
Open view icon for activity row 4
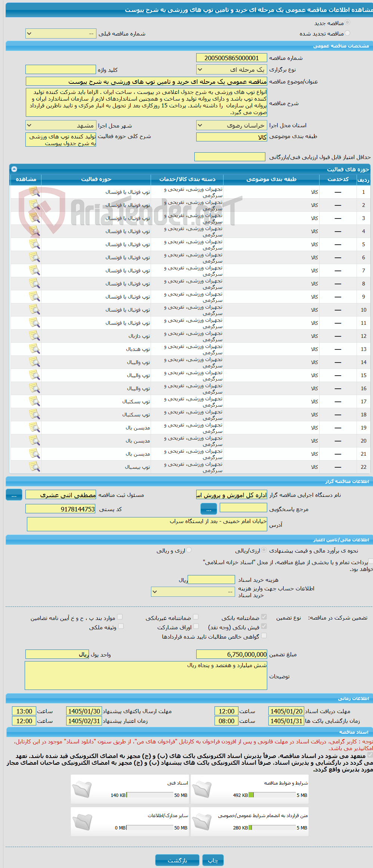34,231
